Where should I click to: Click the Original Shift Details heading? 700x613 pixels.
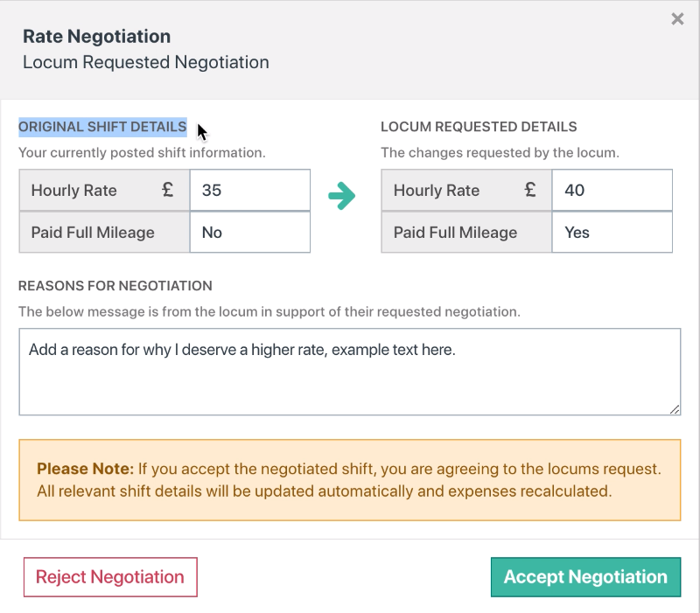pos(102,127)
